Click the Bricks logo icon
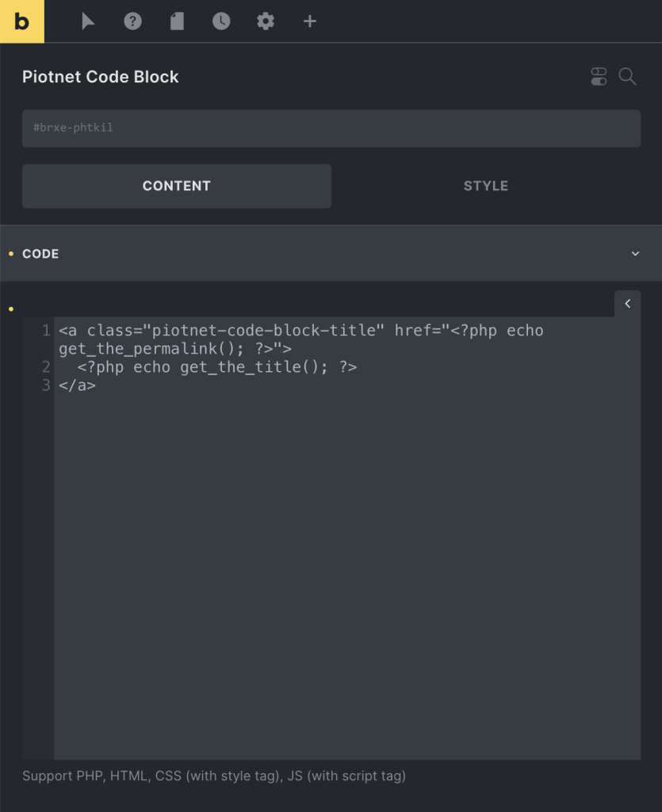662x812 pixels. point(21,21)
